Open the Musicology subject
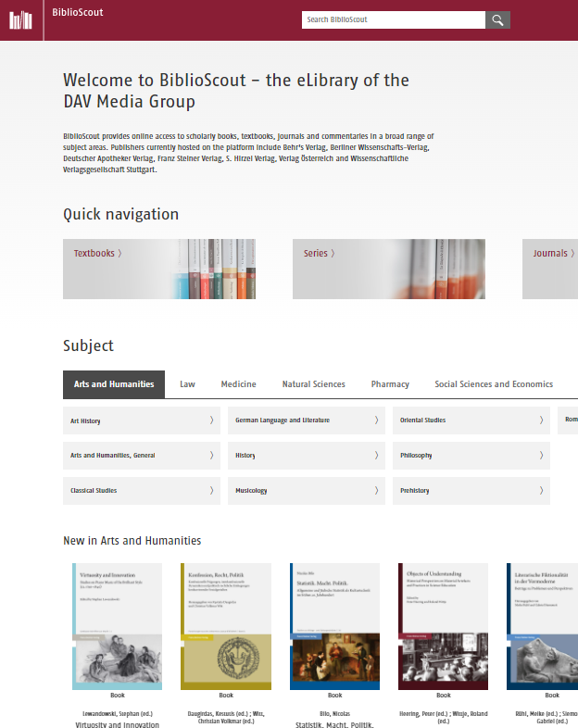Image resolution: width=578 pixels, height=728 pixels. pos(307,491)
